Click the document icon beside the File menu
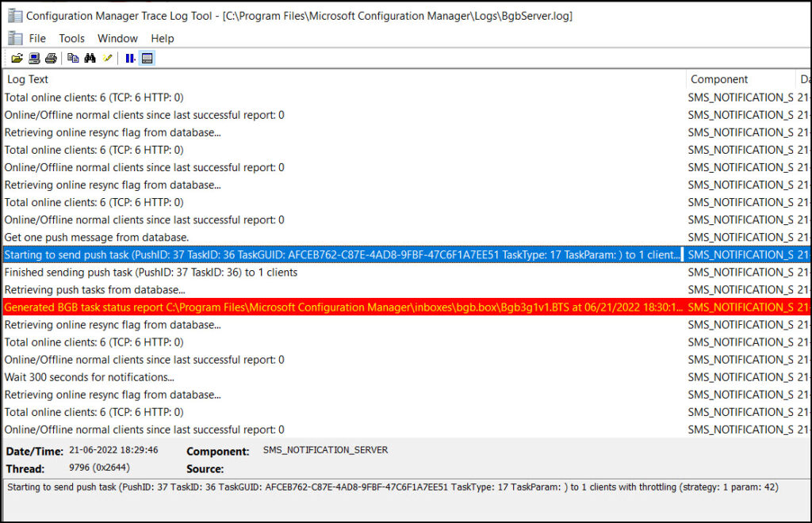 (x=15, y=38)
